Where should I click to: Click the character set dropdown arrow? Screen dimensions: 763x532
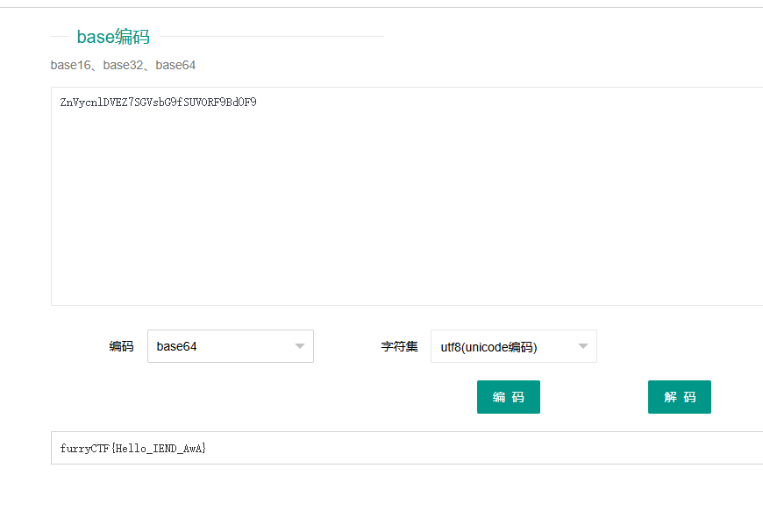tap(583, 346)
